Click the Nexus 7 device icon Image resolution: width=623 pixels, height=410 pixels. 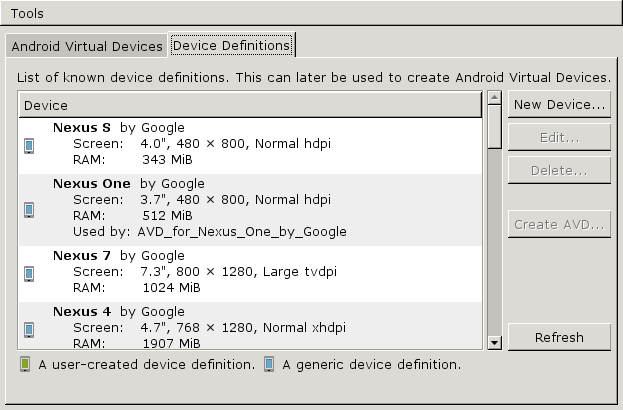pyautogui.click(x=29, y=274)
